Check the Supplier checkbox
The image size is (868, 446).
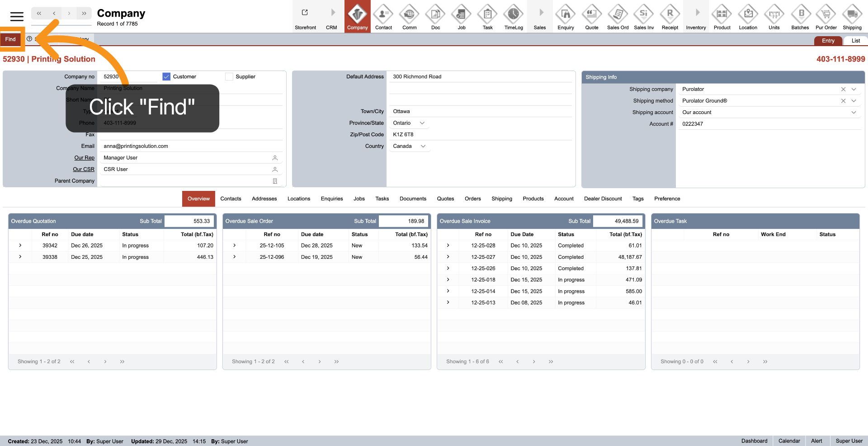pos(229,77)
